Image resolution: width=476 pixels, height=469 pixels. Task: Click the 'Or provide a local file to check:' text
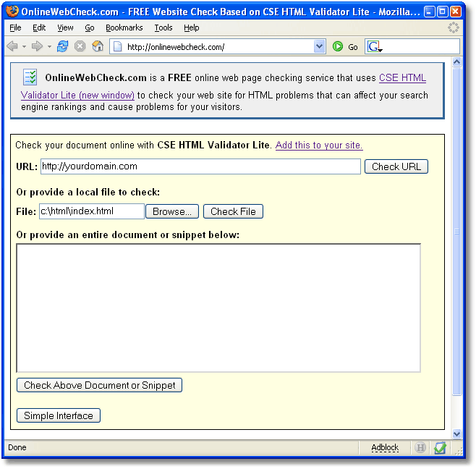tap(88, 192)
